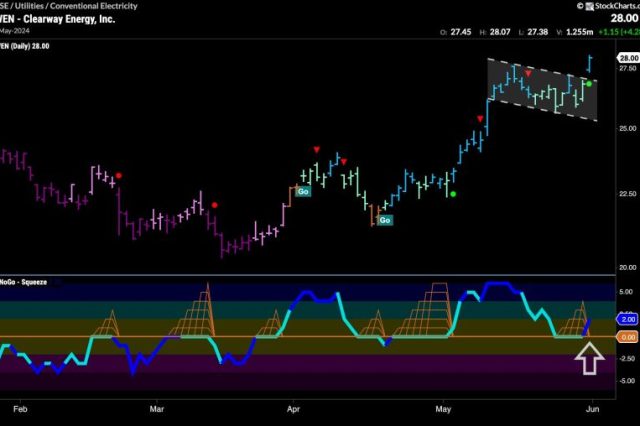Click the -2.50 oscillator axis label
640x426 pixels.
click(x=627, y=359)
